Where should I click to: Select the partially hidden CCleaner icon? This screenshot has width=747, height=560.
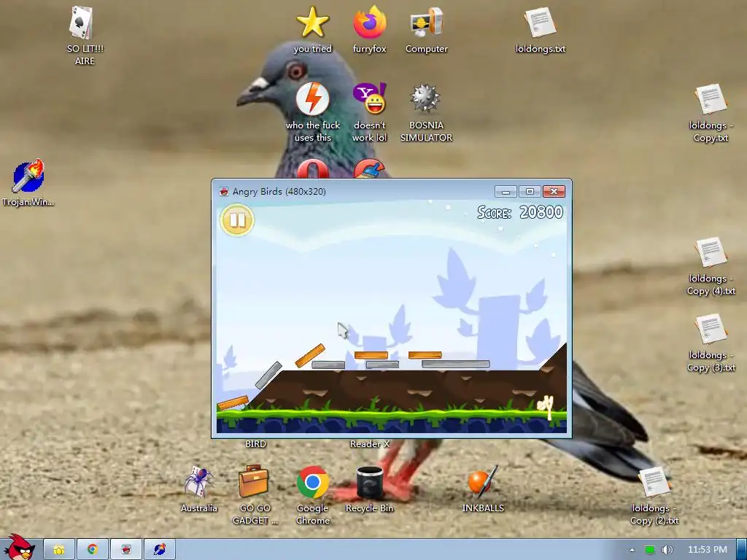click(x=369, y=168)
